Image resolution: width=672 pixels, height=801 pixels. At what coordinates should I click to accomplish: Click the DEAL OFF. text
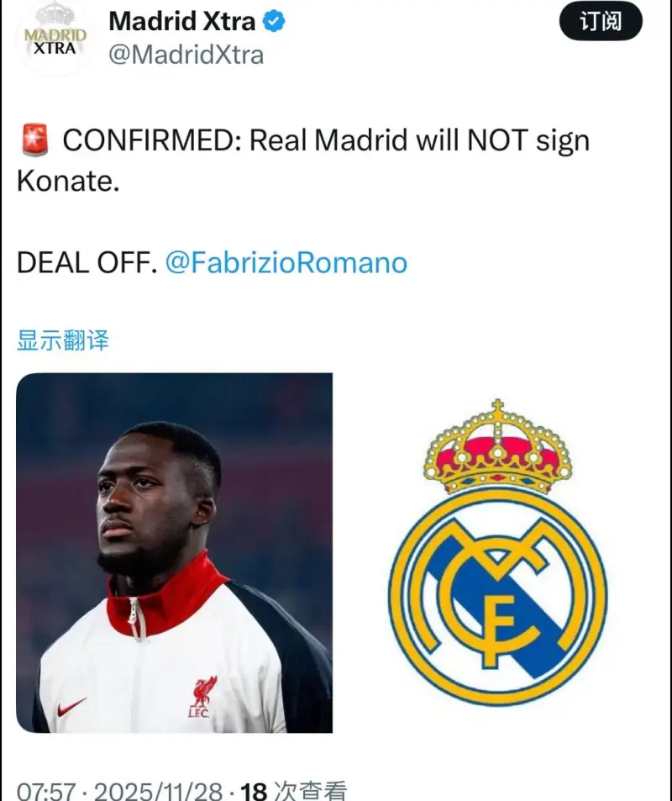point(87,262)
